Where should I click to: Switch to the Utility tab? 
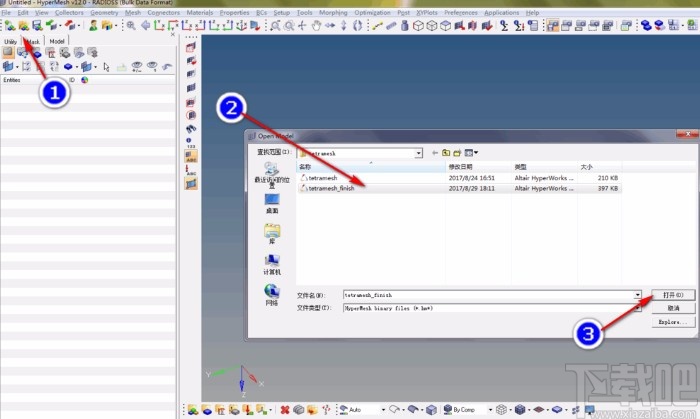(10, 41)
